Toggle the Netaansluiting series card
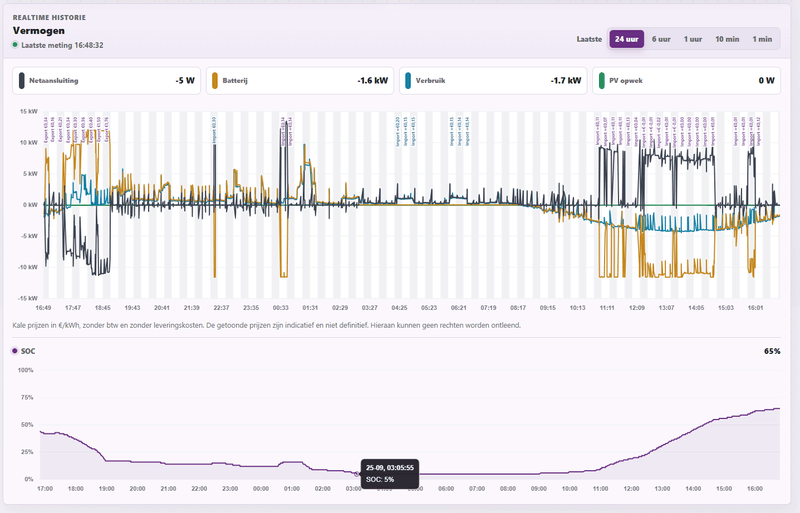Viewport: 800px width, 513px height. click(x=107, y=81)
